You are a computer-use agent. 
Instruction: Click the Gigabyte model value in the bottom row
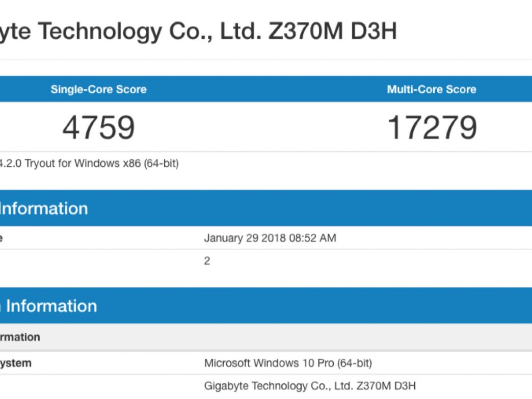(310, 386)
